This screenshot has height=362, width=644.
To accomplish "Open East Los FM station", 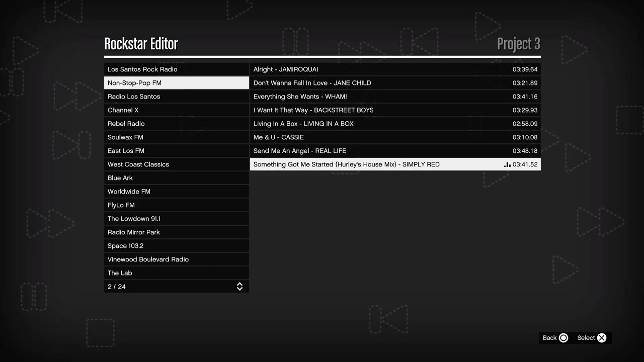I will (177, 151).
